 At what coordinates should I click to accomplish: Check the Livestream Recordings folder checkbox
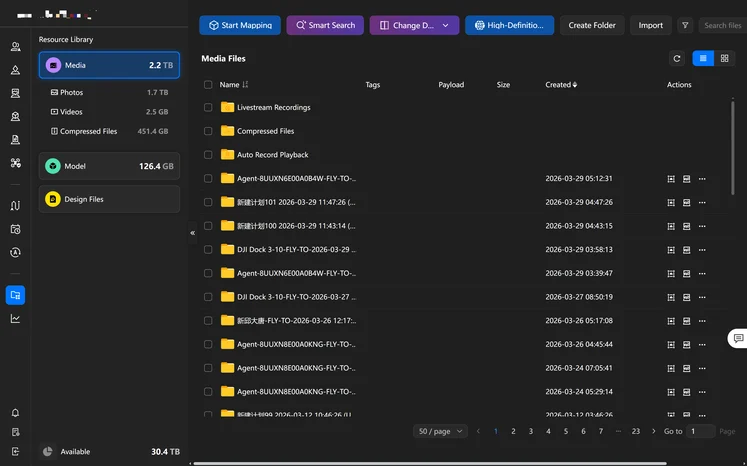tap(208, 107)
